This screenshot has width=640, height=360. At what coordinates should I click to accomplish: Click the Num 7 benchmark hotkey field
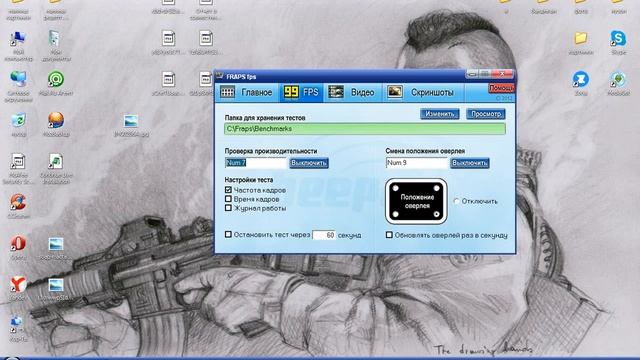tap(256, 163)
